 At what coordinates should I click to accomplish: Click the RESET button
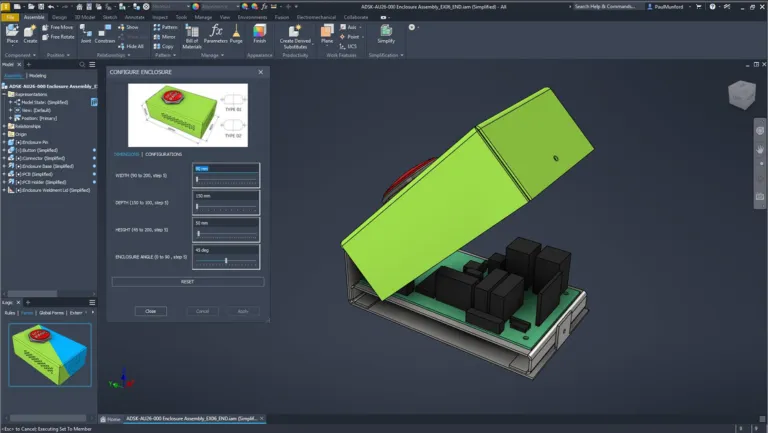pos(188,282)
